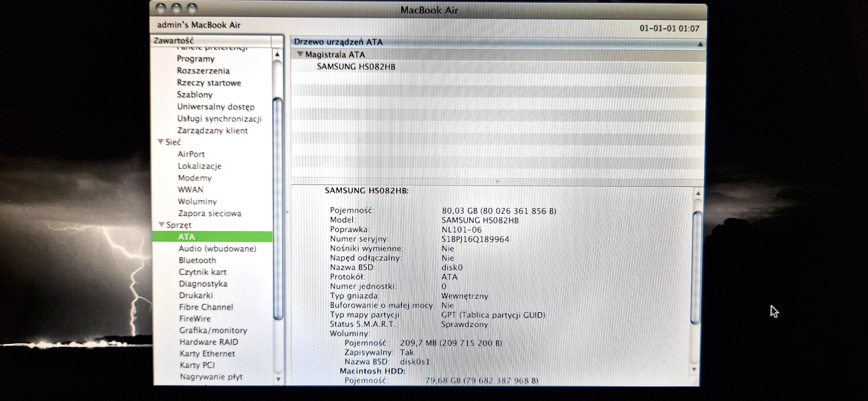The height and width of the screenshot is (401, 868).
Task: Click the Wewnętrzny bay type value
Action: click(464, 296)
